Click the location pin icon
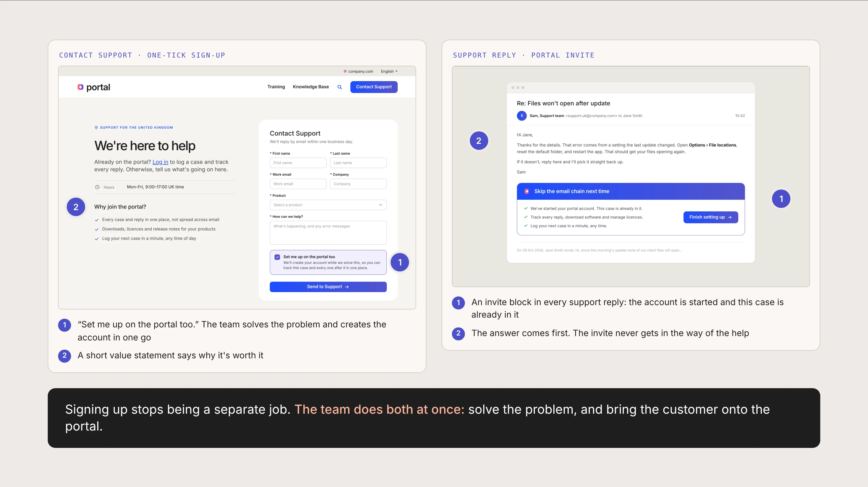This screenshot has width=868, height=487. tap(96, 128)
